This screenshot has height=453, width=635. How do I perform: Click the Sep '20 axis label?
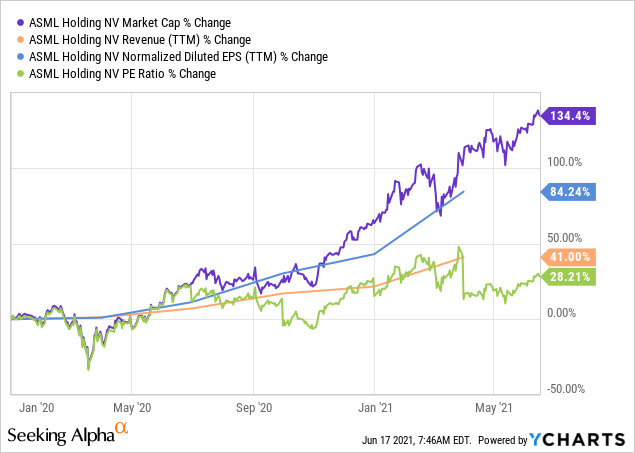coord(254,408)
